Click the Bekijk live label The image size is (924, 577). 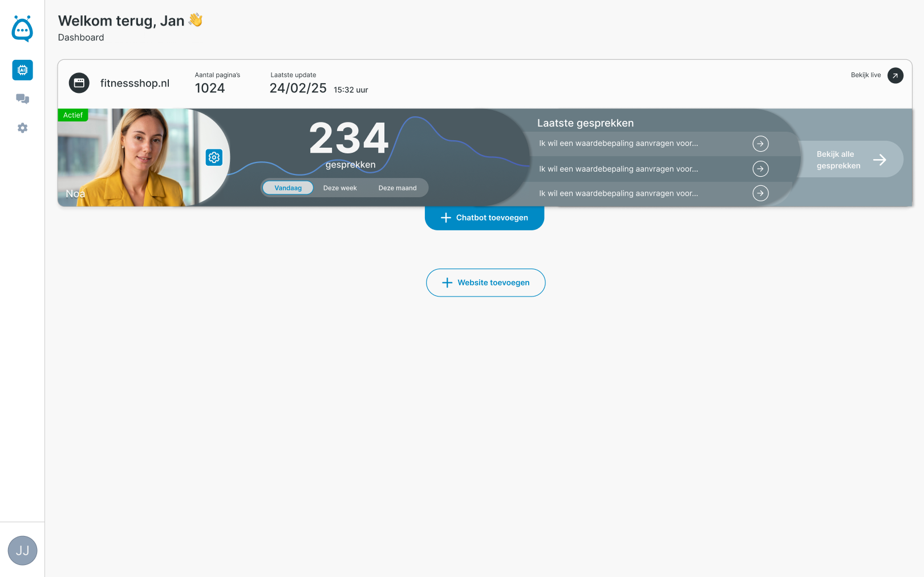tap(866, 75)
